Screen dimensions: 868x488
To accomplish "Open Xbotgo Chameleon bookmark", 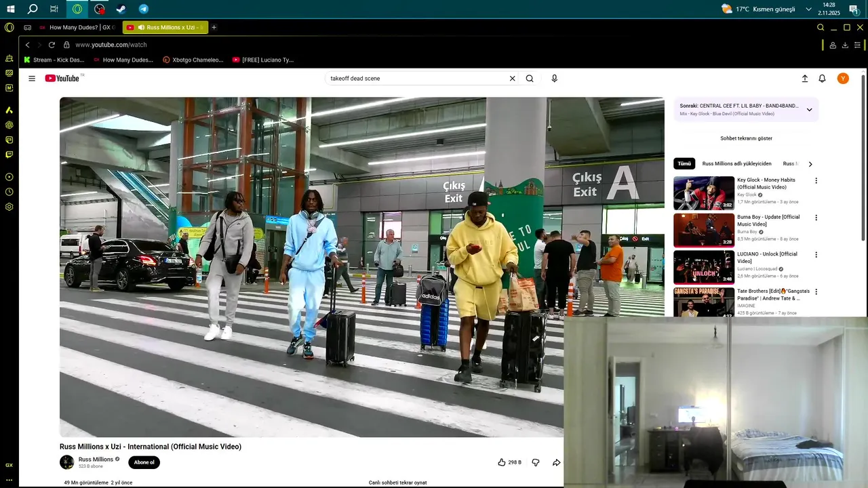I will point(193,60).
